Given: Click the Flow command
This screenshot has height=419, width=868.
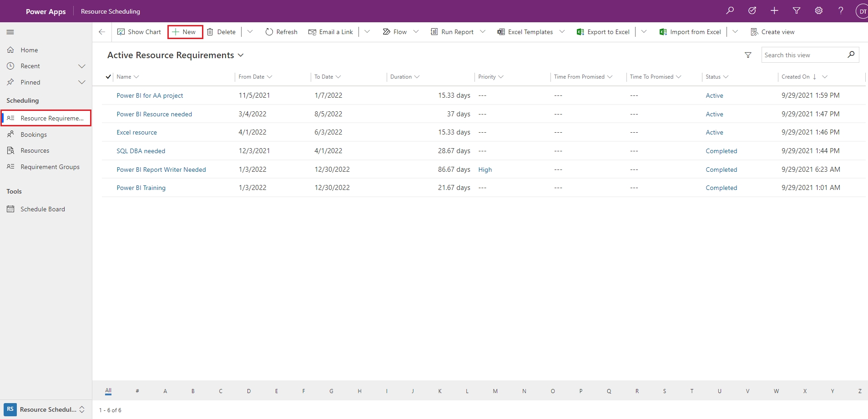Looking at the screenshot, I should [x=395, y=32].
